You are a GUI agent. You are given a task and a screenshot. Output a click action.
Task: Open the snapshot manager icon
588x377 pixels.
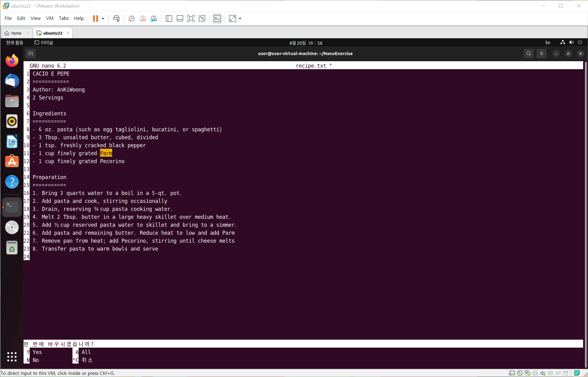click(154, 19)
